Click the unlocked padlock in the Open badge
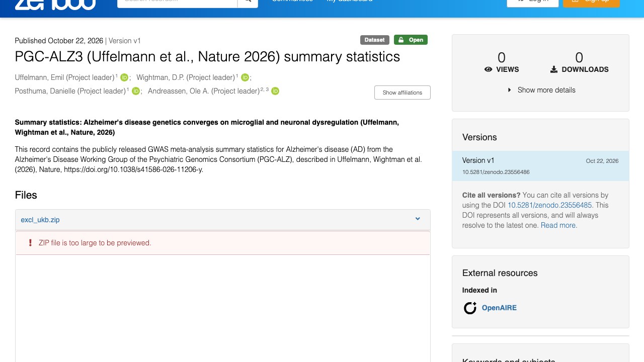Screen dimensions: 644x362 [401, 40]
